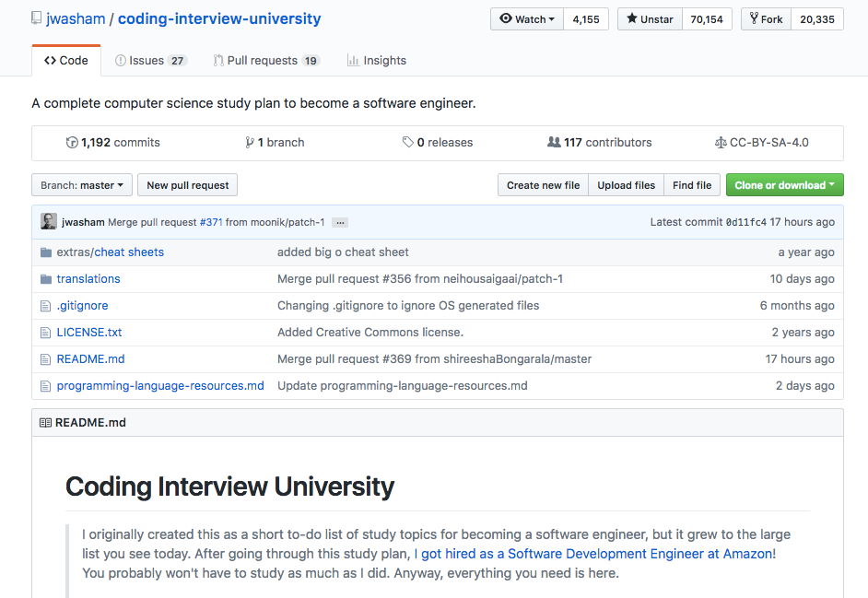Click the translations folder icon
Screen dimensions: 868x598
point(46,279)
